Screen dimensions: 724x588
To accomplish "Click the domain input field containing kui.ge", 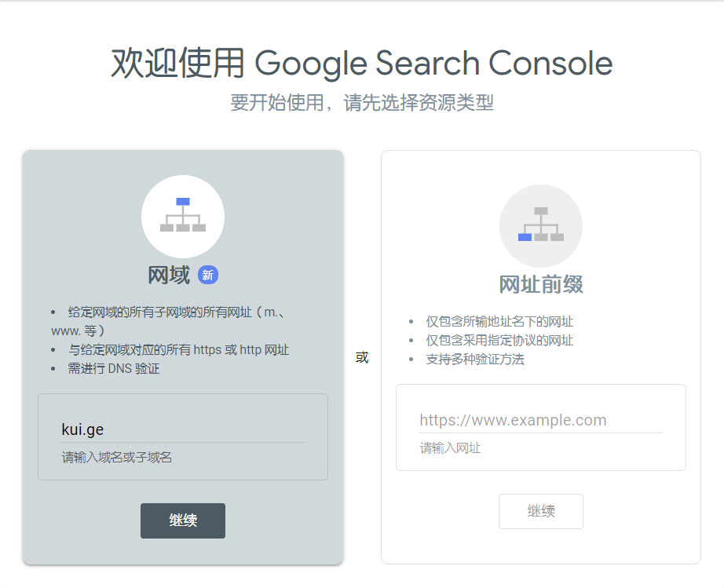I will [x=183, y=429].
